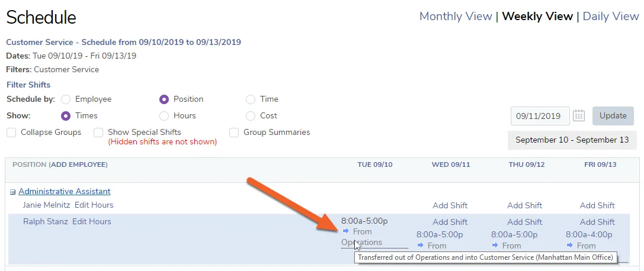The height and width of the screenshot is (271, 644).
Task: Click the Customer Service schedule title
Action: (124, 42)
